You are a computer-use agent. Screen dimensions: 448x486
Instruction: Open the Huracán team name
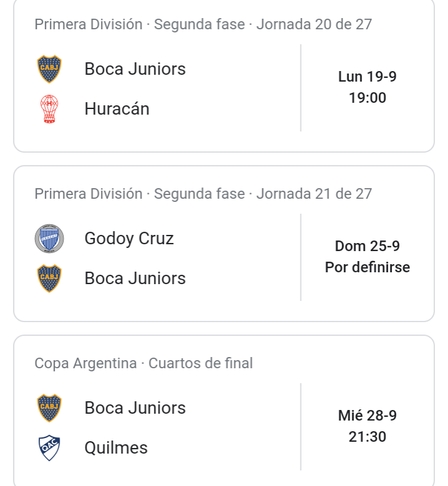117,109
